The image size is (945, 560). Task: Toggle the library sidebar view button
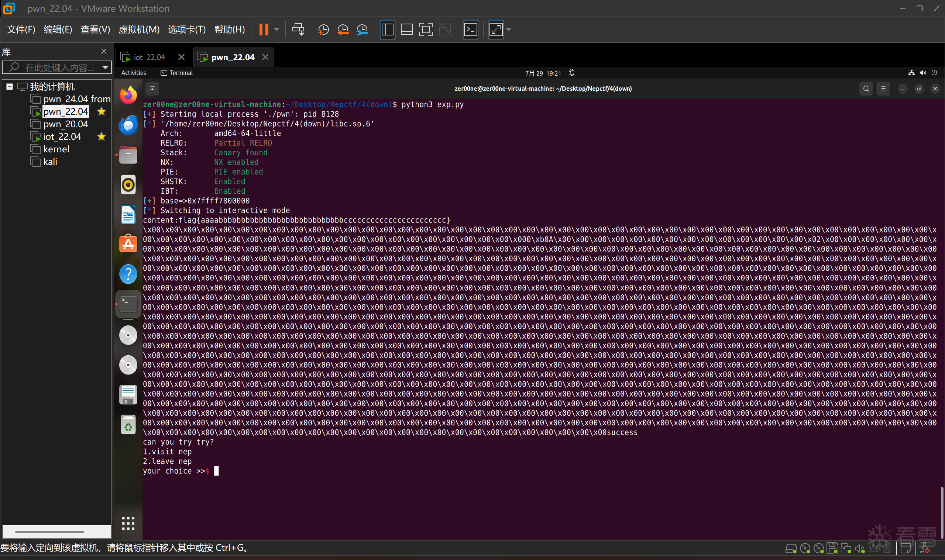click(387, 30)
